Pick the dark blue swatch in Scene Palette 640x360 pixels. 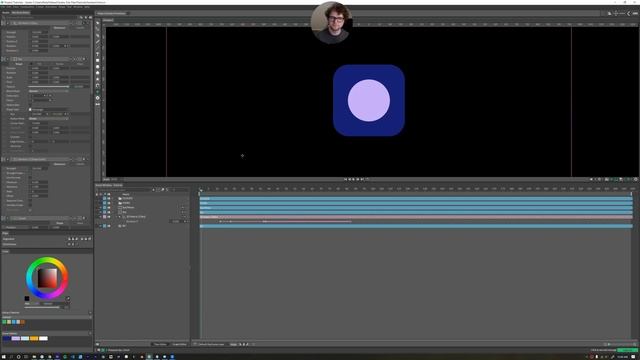7,338
